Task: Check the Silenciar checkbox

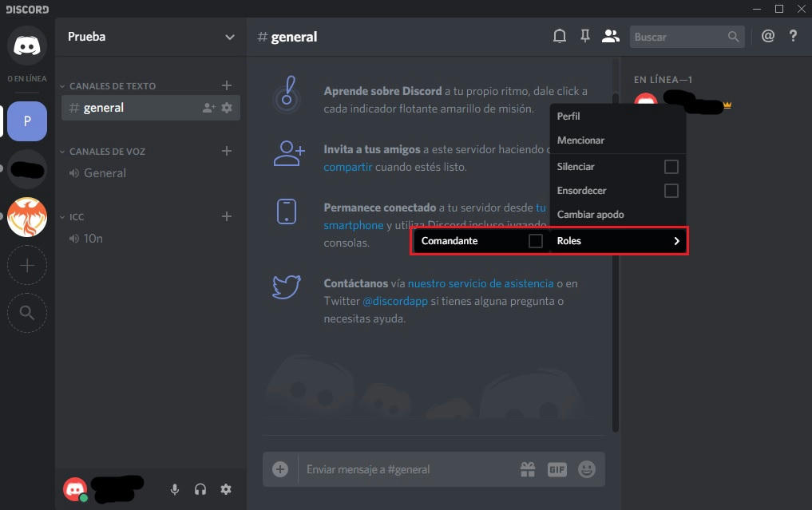Action: point(671,167)
